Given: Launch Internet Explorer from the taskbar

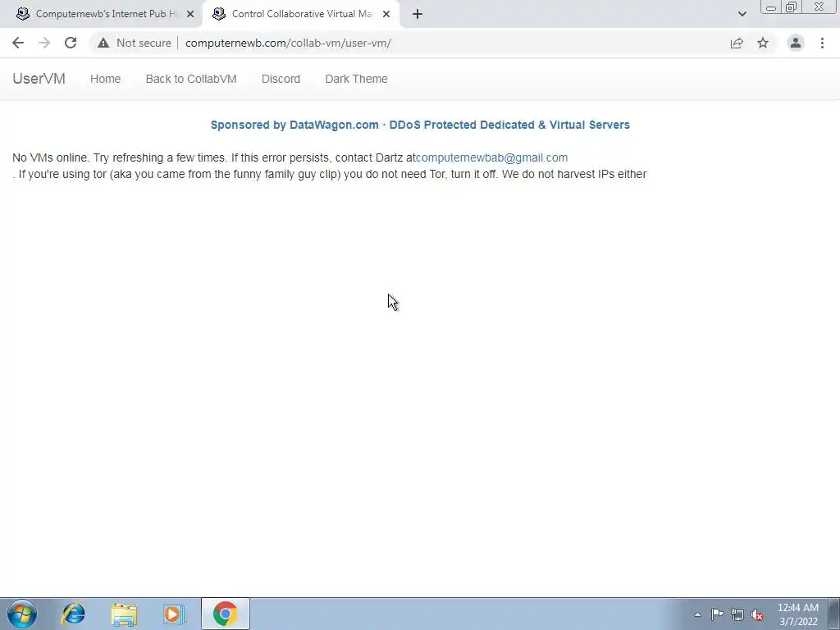Looking at the screenshot, I should coord(73,614).
